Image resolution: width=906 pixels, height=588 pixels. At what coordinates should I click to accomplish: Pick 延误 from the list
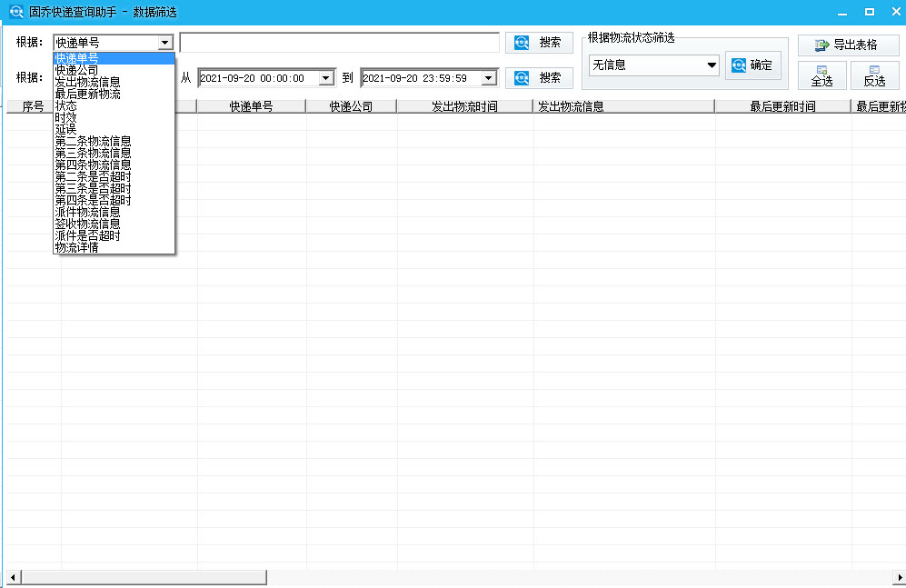tap(114, 129)
